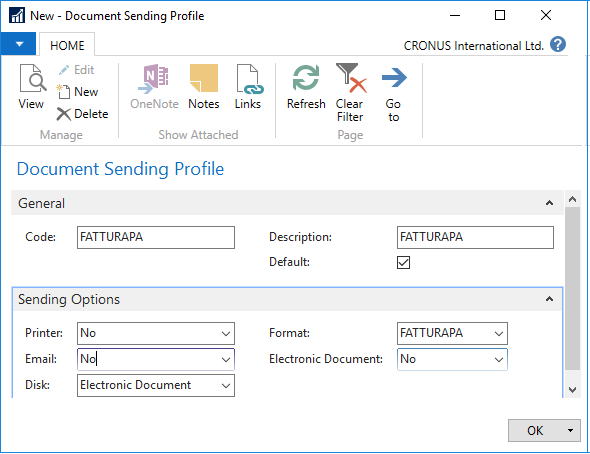Maximize the window
590x454 pixels.
(500, 15)
